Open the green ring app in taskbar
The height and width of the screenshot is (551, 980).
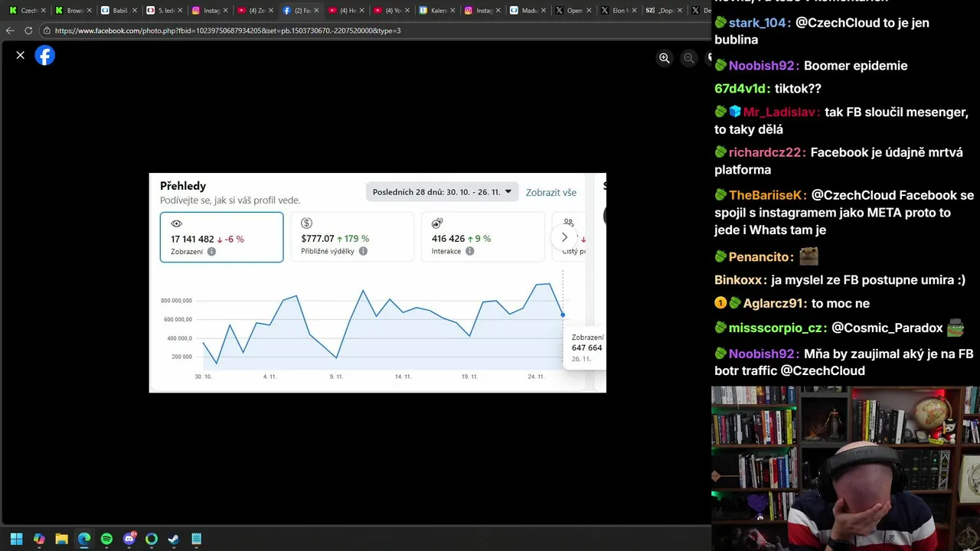pyautogui.click(x=152, y=539)
